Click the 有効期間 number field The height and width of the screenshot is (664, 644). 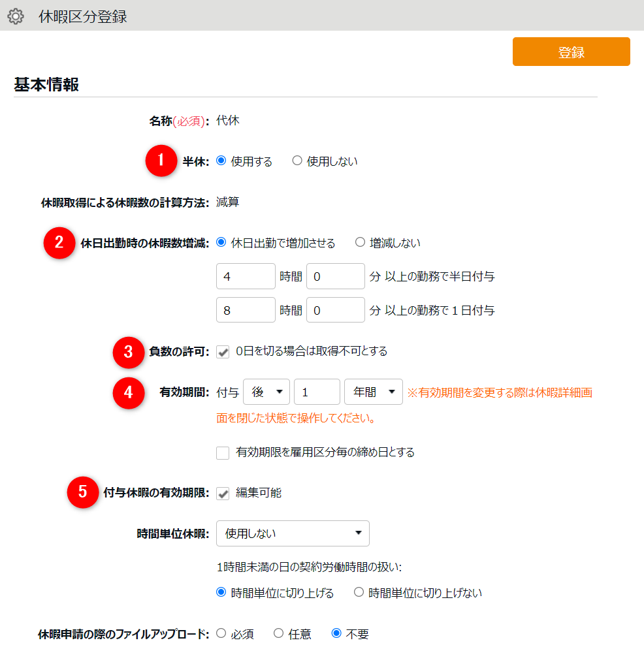pos(317,392)
